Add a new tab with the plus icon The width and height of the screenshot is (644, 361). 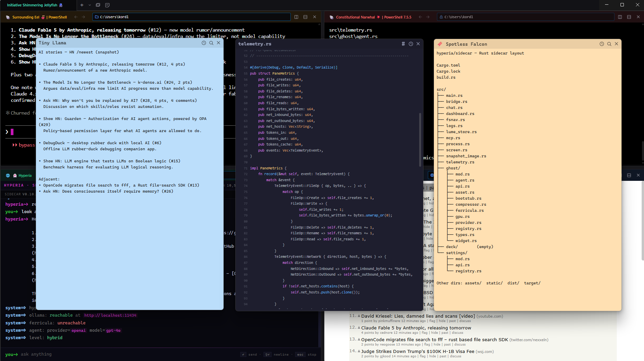coord(82,5)
